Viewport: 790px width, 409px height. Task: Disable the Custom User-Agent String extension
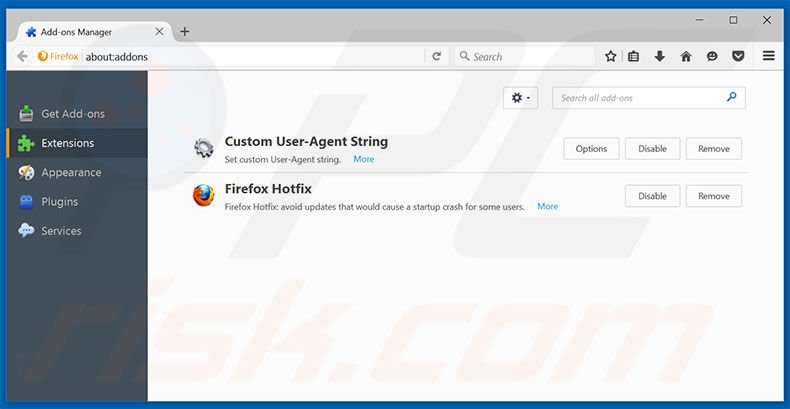[x=652, y=149]
